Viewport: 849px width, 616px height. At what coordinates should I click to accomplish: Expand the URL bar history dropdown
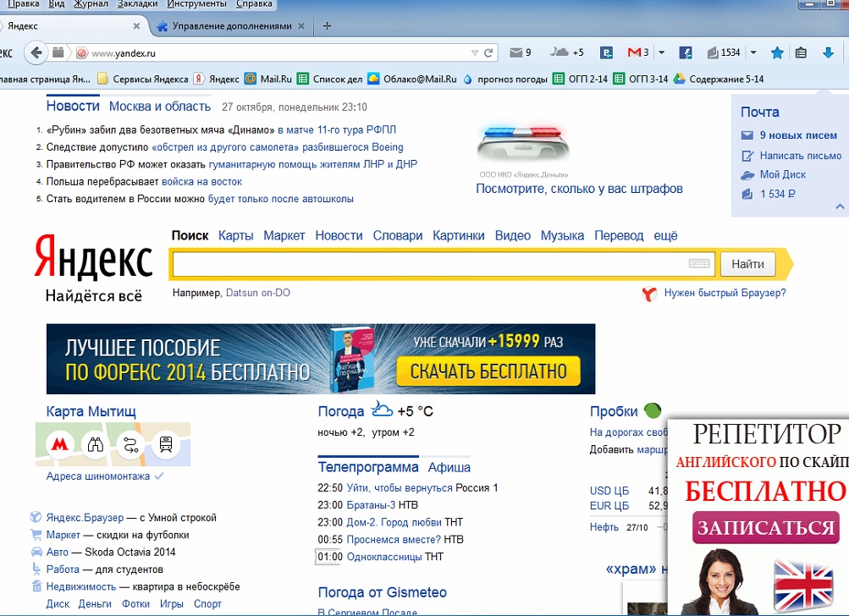pos(474,53)
